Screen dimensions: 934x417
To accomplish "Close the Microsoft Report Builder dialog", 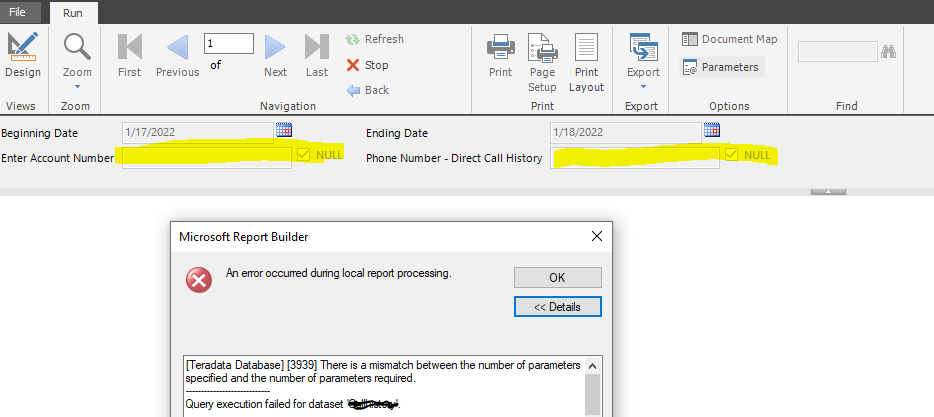I will tap(596, 236).
